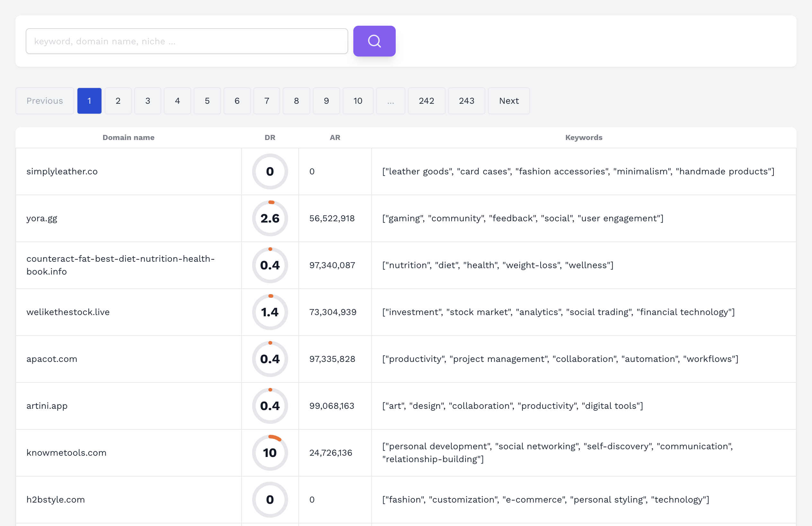Select domain artini.app
This screenshot has width=812, height=526.
(47, 406)
